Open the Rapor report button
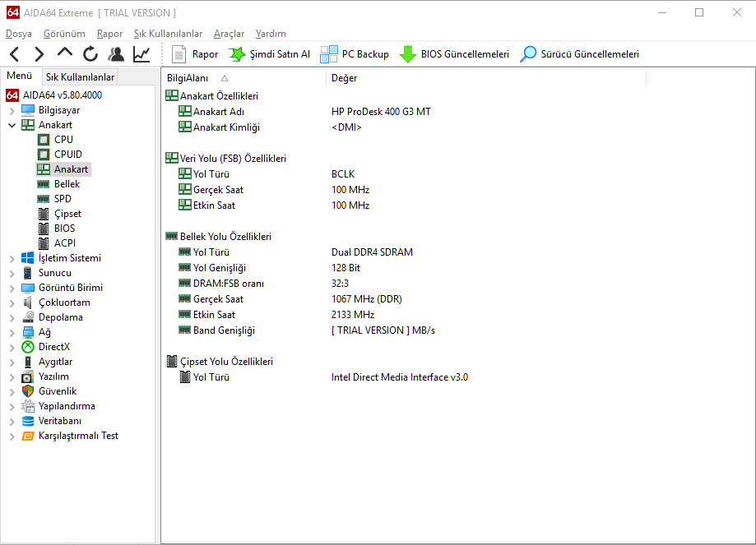 tap(195, 54)
